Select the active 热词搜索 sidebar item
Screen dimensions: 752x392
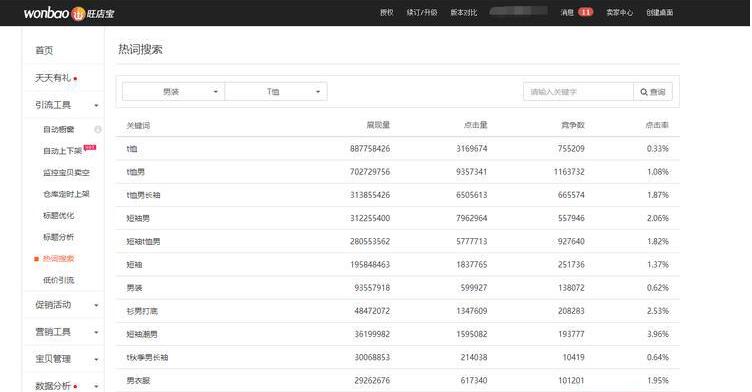click(59, 259)
